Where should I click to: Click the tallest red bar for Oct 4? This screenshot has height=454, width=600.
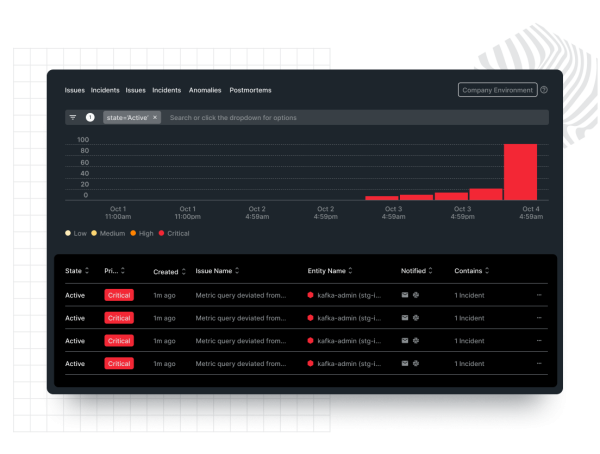[520, 171]
